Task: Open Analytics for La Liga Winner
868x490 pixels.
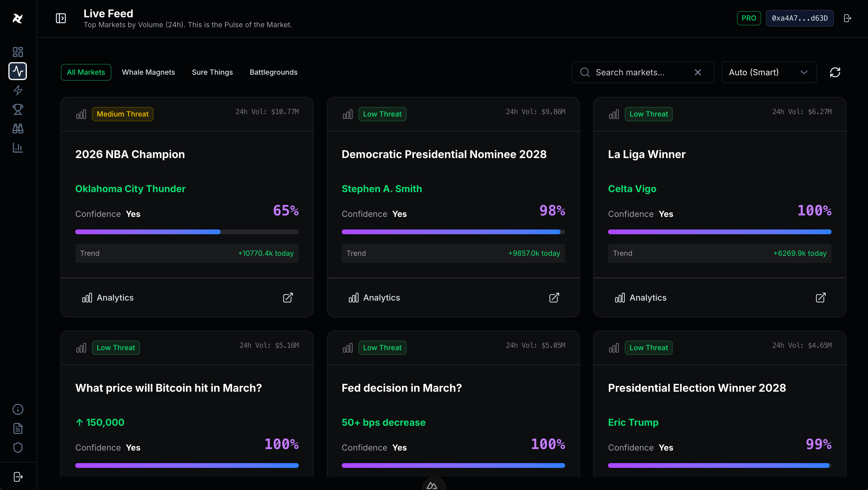Action: [641, 298]
